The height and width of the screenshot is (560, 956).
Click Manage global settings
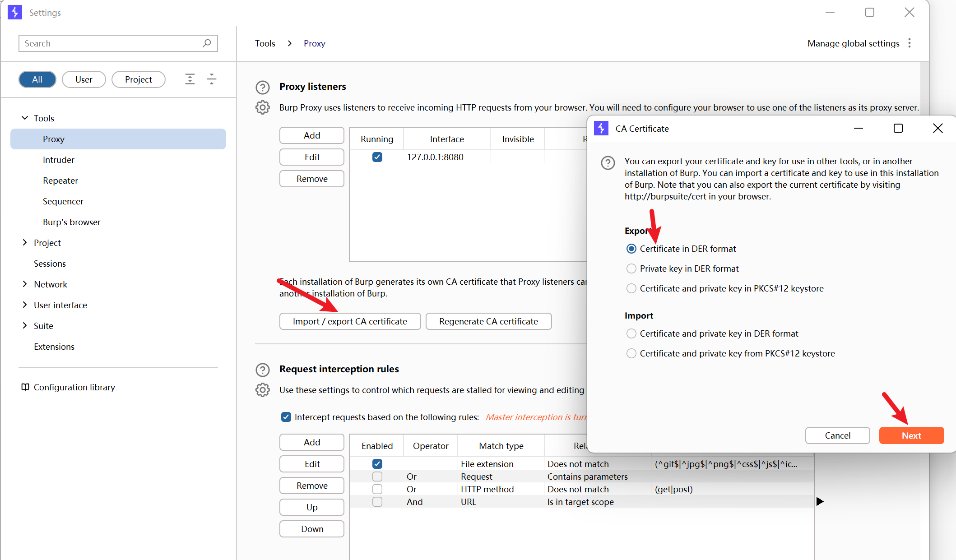[853, 43]
